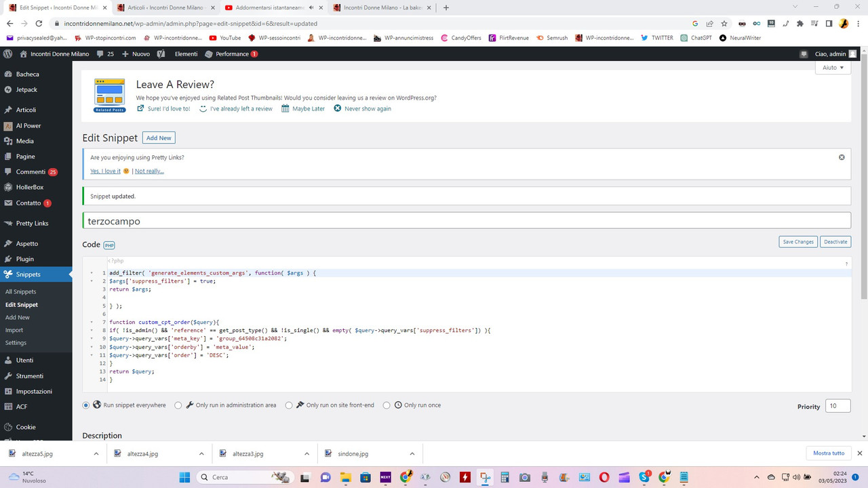Click the terzocampo snippet title field
The image size is (868, 488).
click(467, 221)
